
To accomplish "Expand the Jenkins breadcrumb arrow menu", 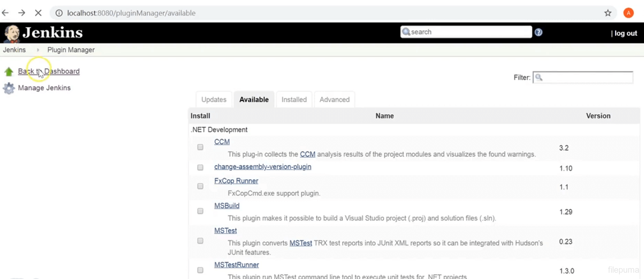I will [x=38, y=50].
